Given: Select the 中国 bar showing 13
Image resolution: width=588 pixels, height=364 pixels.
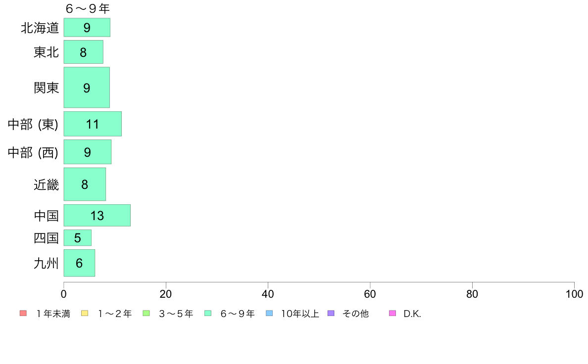Looking at the screenshot, I should tap(97, 216).
